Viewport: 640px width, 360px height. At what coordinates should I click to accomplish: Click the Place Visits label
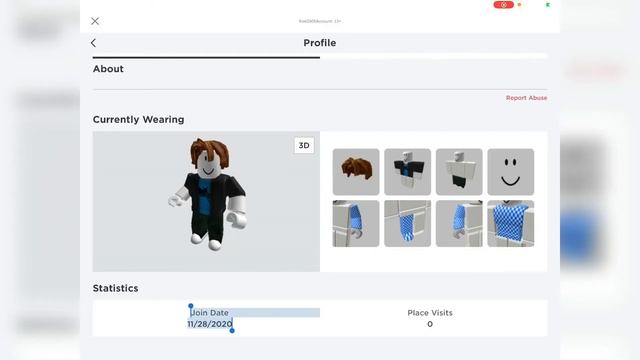[x=430, y=313]
